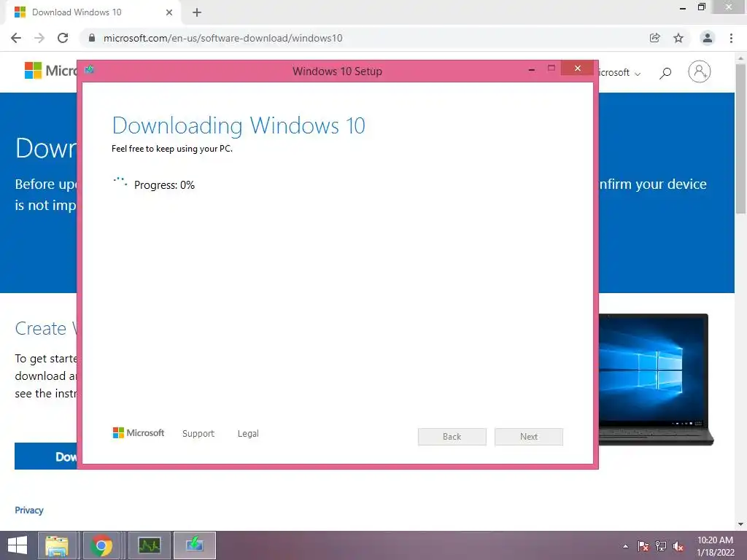
Task: Click the Next button in Setup
Action: (529, 437)
